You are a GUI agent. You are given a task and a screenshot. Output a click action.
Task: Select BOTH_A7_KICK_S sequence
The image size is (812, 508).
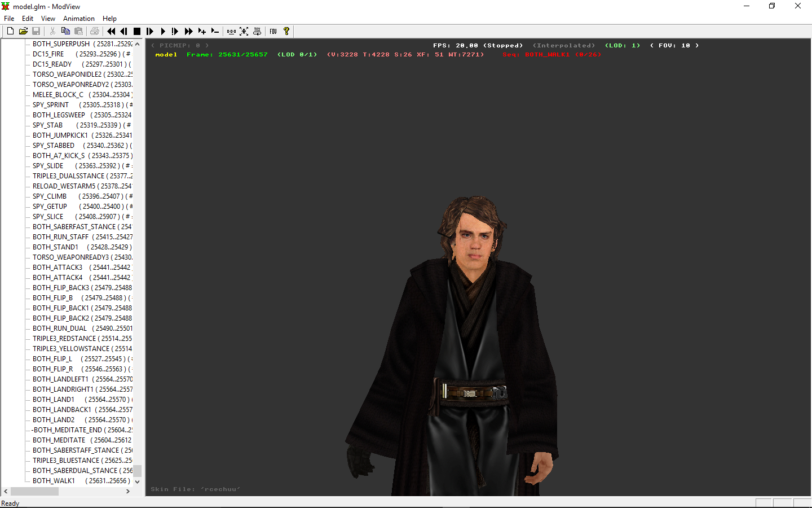coord(82,156)
